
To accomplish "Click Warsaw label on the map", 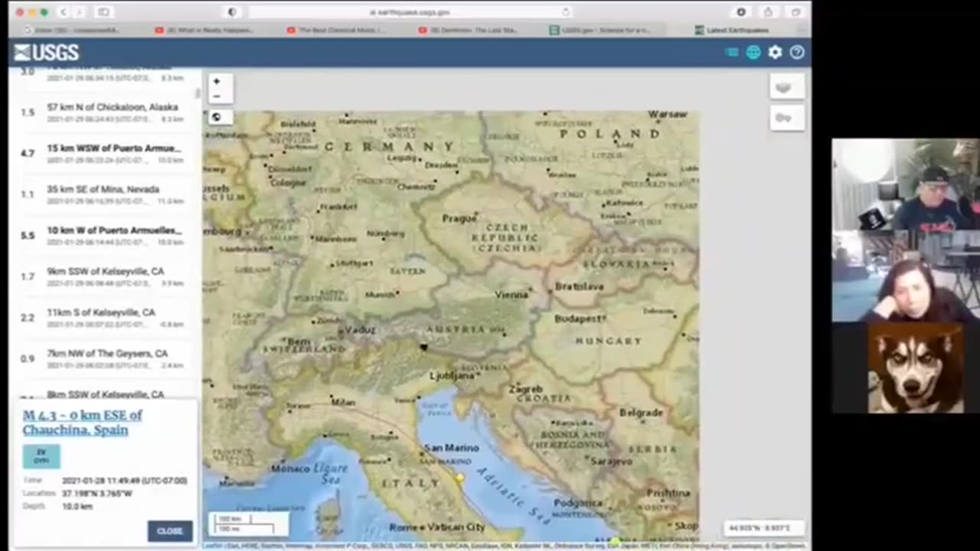I will click(667, 114).
